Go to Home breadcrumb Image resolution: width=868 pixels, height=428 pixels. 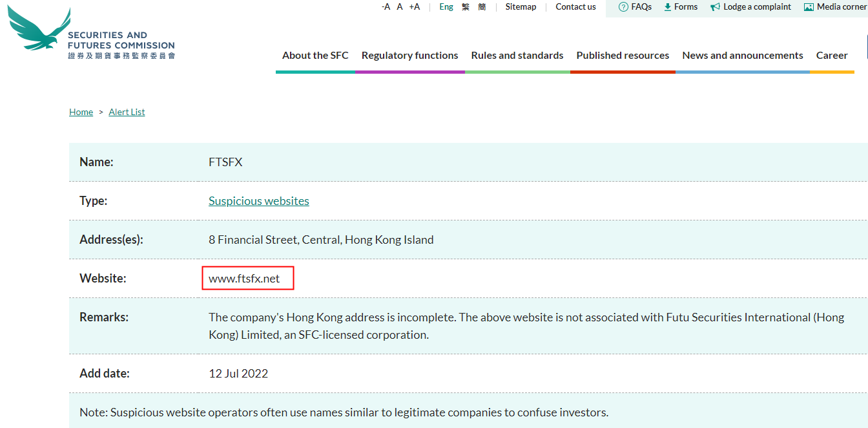81,112
